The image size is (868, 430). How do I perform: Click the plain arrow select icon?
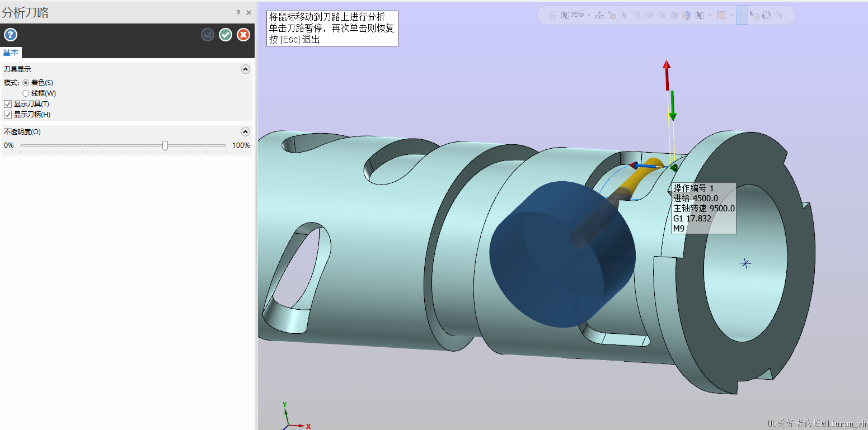[x=625, y=15]
